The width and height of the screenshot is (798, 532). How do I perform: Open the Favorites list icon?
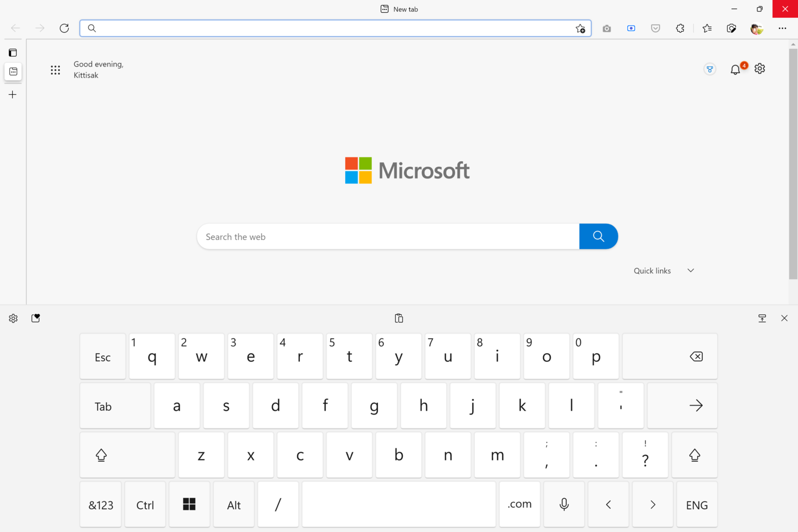click(x=707, y=28)
